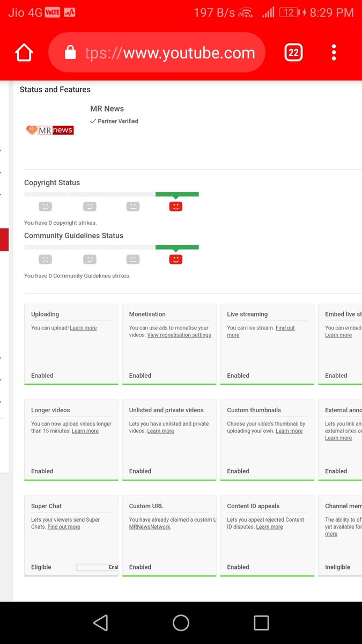Tap the Uploading card title

pyautogui.click(x=45, y=314)
